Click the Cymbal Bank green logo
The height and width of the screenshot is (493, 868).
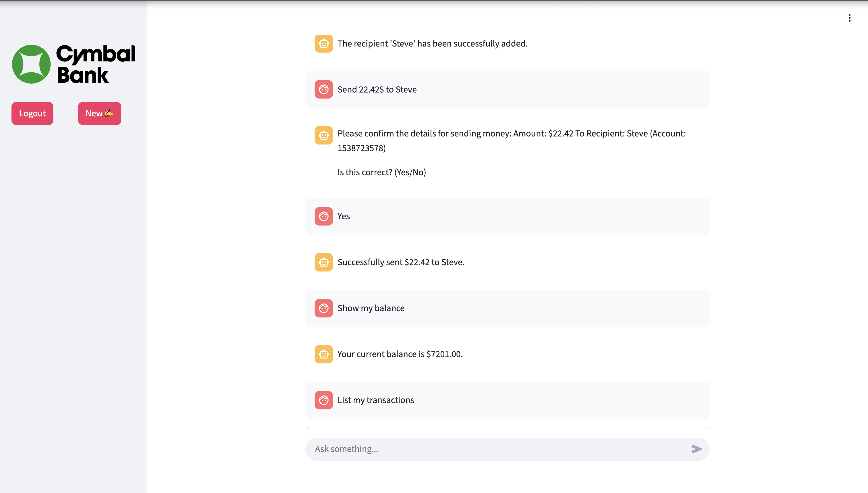click(31, 64)
